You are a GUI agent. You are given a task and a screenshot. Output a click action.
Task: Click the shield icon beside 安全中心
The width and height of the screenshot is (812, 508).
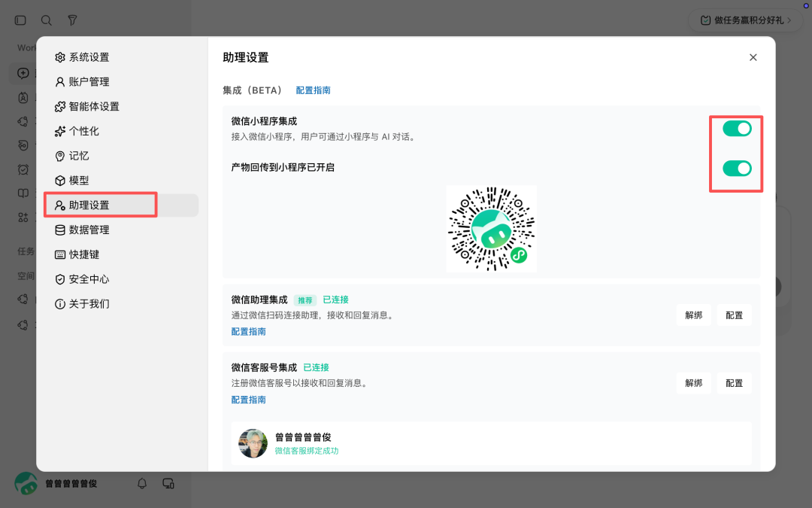[60, 279]
